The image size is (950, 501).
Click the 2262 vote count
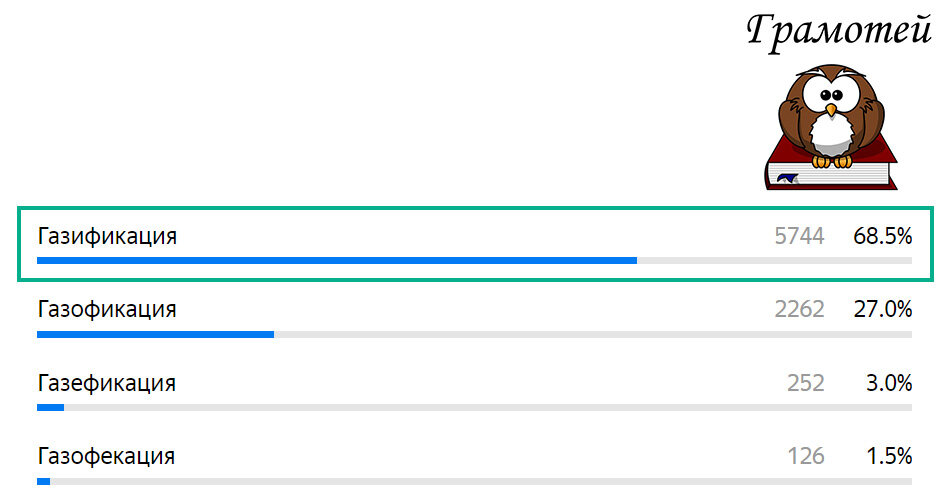click(799, 310)
